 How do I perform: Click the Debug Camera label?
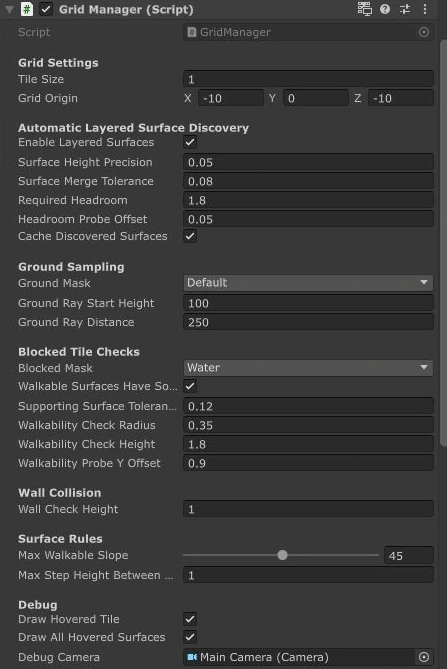click(x=59, y=657)
